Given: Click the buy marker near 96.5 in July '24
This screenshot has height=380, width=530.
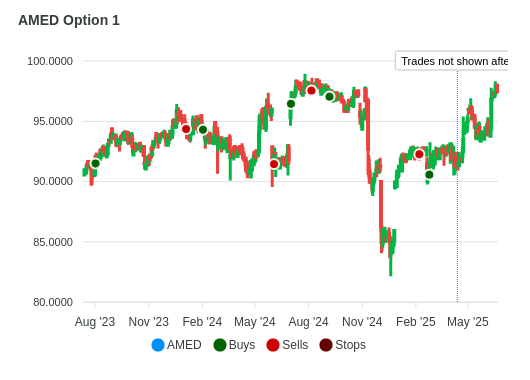Looking at the screenshot, I should click(291, 104).
